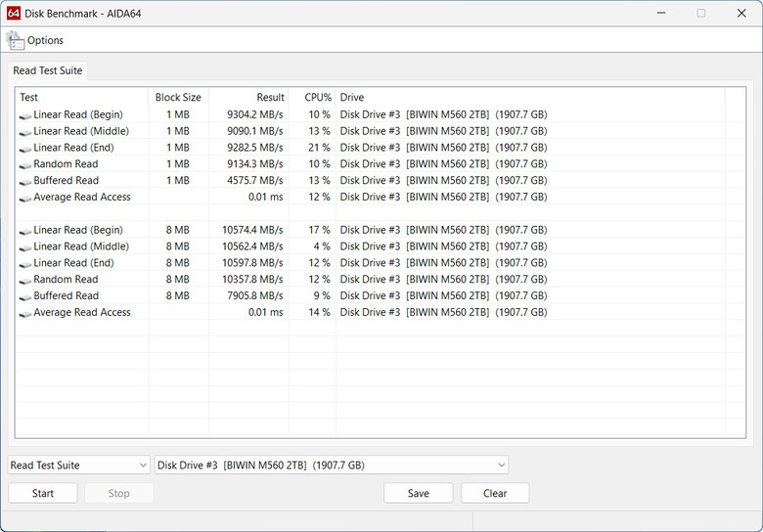Sort by the Block Size column header
Screen dimensions: 763x532
click(178, 97)
